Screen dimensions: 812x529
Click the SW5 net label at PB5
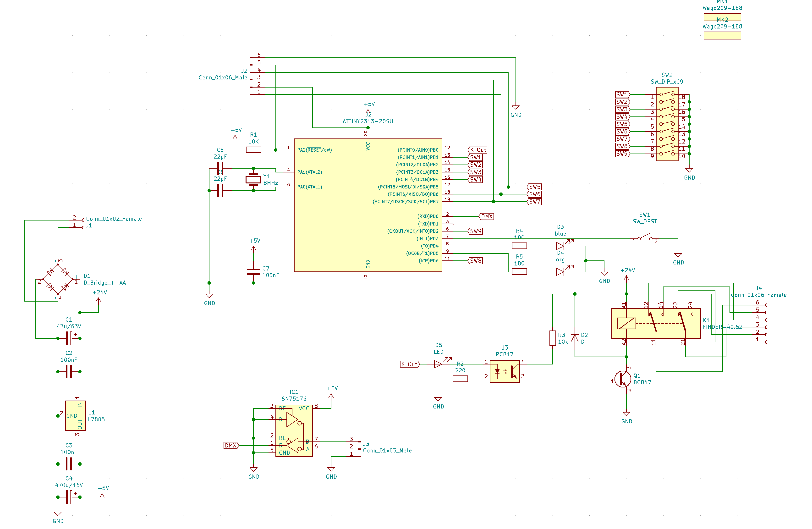(x=534, y=187)
